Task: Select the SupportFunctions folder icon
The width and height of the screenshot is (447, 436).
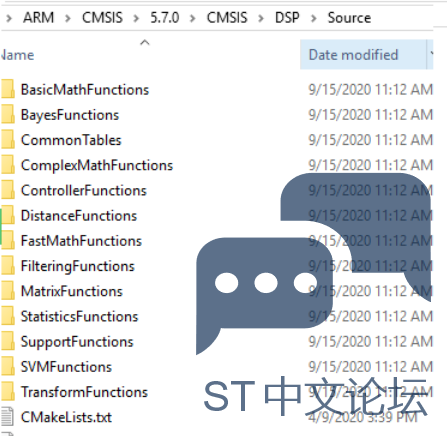Action: tap(7, 341)
